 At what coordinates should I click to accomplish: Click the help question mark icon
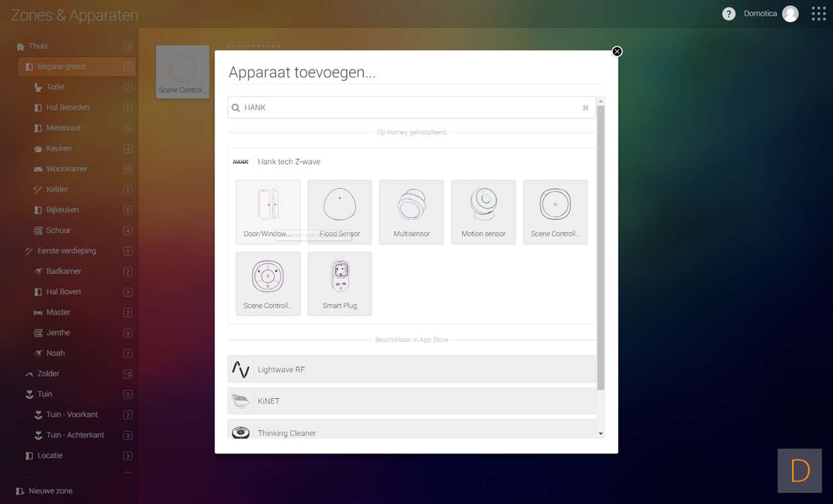click(729, 14)
